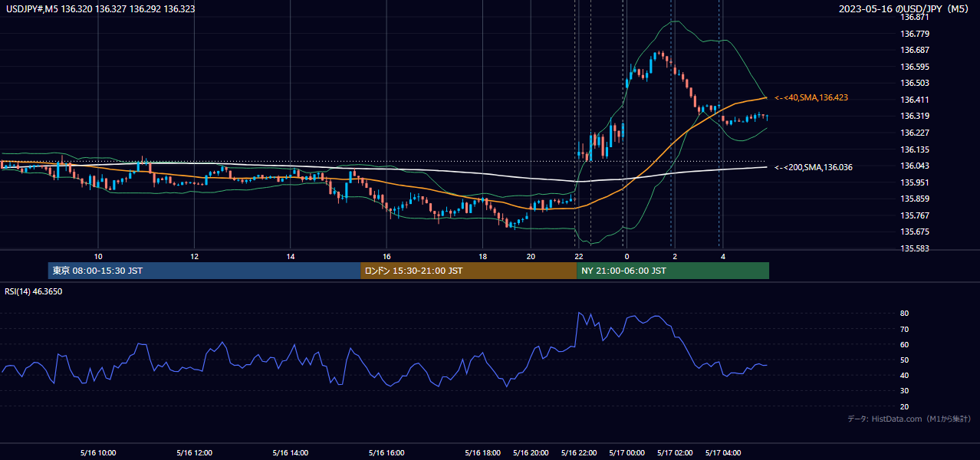Click the RSI axis level 80
980x460 pixels.
(x=905, y=314)
